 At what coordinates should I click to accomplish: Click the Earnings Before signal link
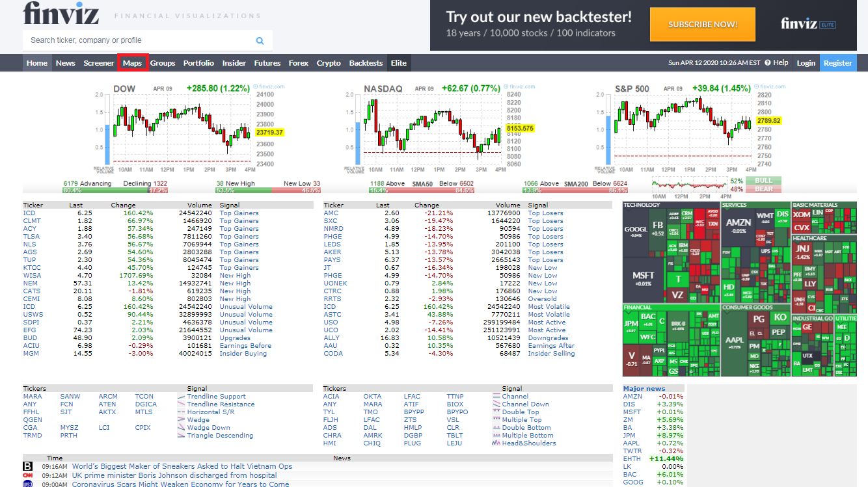tap(245, 346)
